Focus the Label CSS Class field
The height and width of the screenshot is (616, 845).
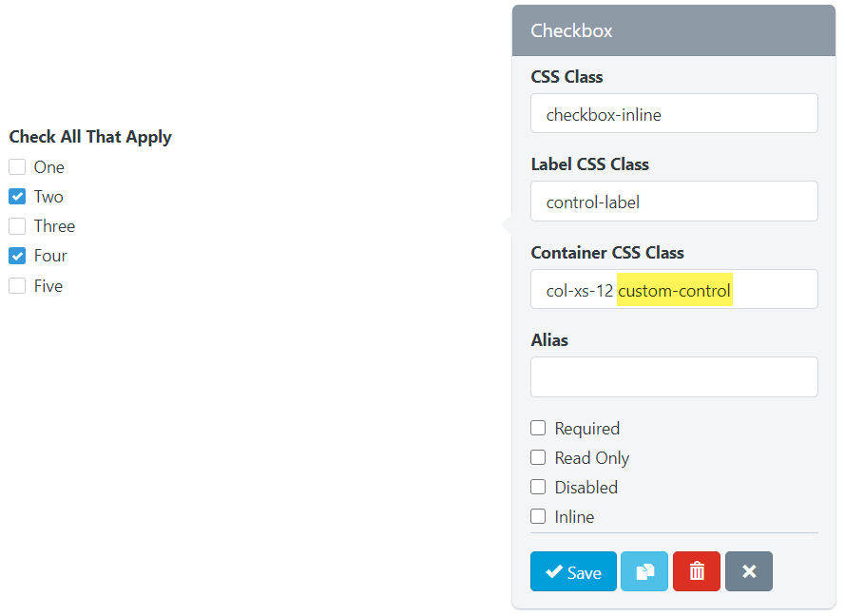click(674, 202)
